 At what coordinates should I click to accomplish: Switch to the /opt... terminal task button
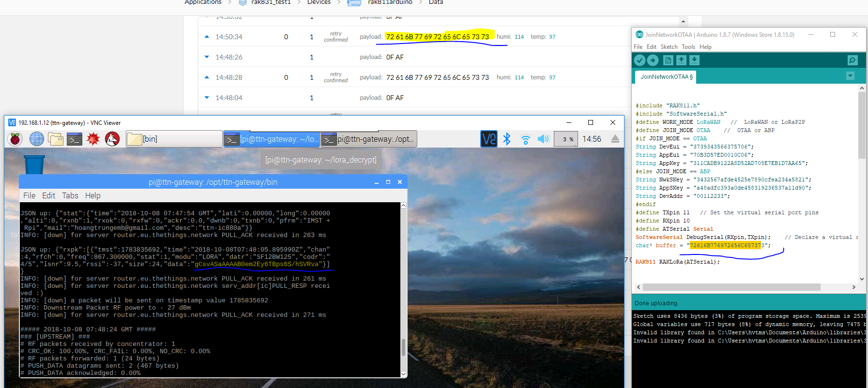(x=369, y=139)
